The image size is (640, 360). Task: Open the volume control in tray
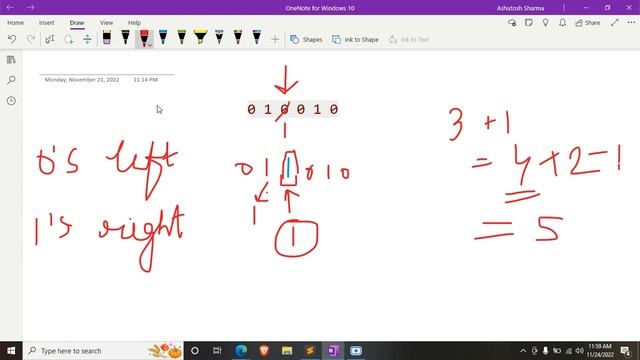click(579, 351)
